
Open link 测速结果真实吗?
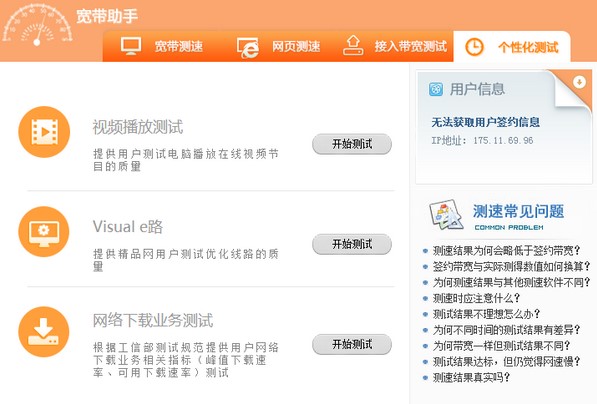(471, 377)
